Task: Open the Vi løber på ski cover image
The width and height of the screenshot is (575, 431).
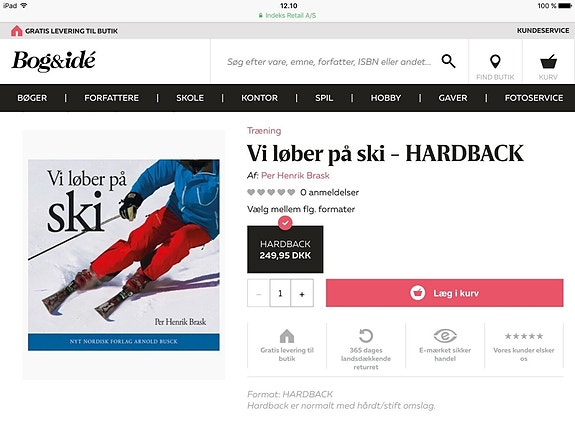Action: [124, 255]
